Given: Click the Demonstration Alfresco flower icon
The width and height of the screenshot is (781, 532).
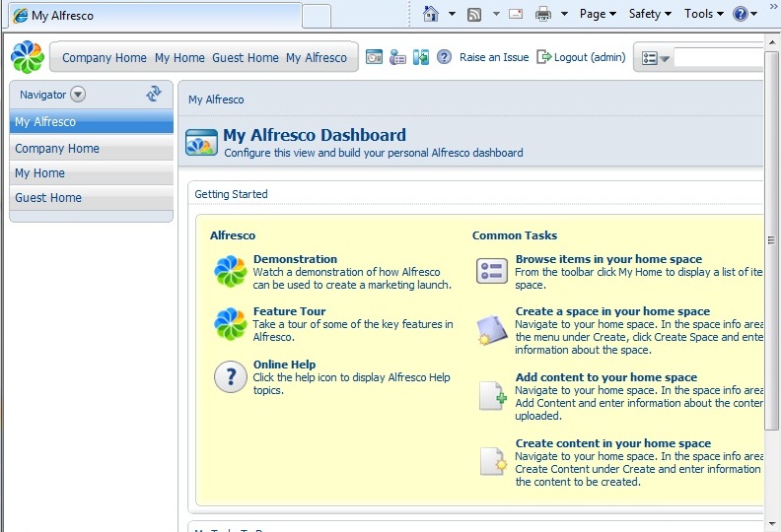Looking at the screenshot, I should tap(230, 272).
